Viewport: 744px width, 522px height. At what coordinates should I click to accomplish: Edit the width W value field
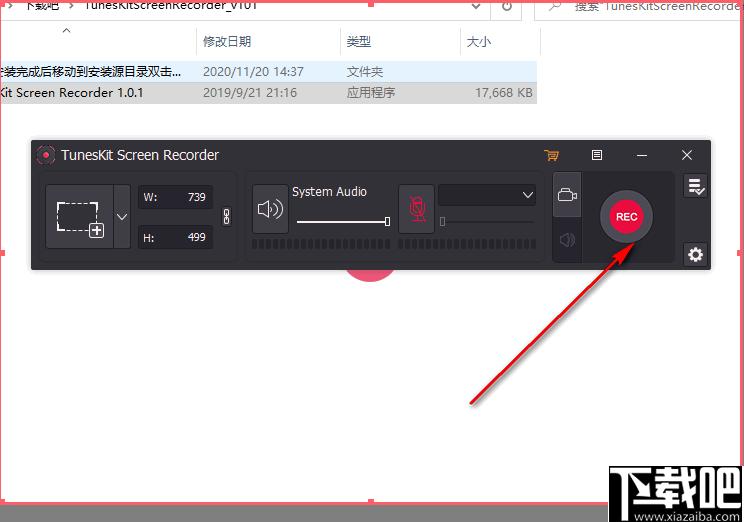coord(176,197)
